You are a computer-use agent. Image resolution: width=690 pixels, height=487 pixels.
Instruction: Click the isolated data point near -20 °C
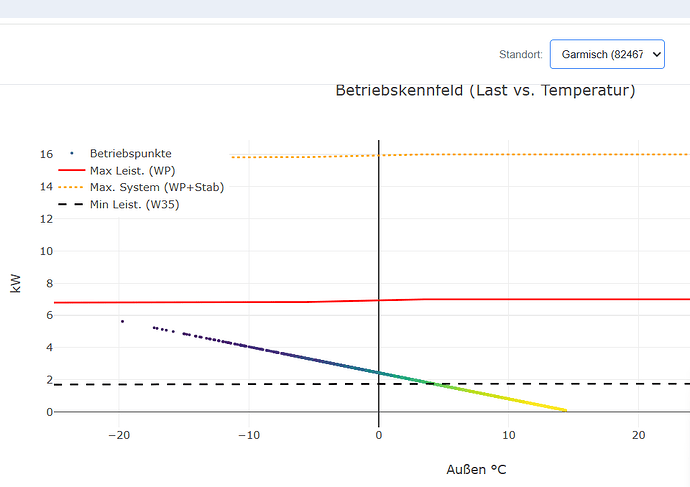tap(122, 321)
